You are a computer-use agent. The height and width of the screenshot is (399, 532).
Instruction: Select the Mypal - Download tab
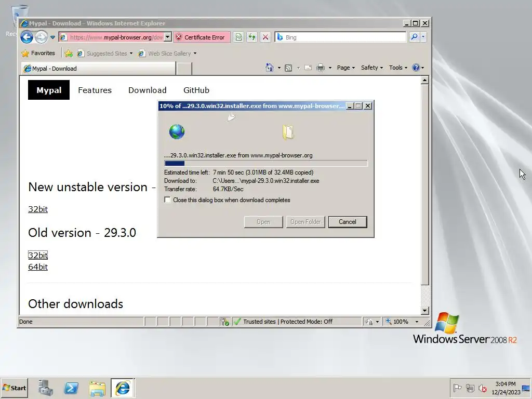click(x=98, y=69)
